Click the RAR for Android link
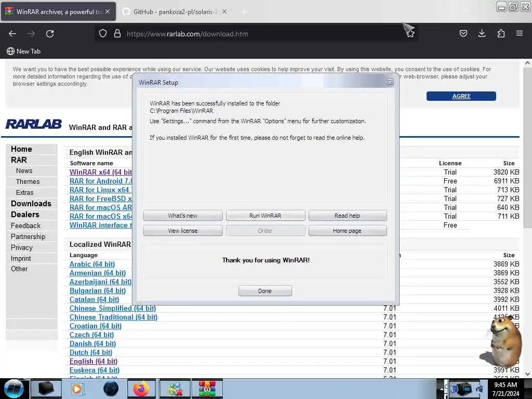Screen dimensions: 532x399 pyautogui.click(x=101, y=181)
